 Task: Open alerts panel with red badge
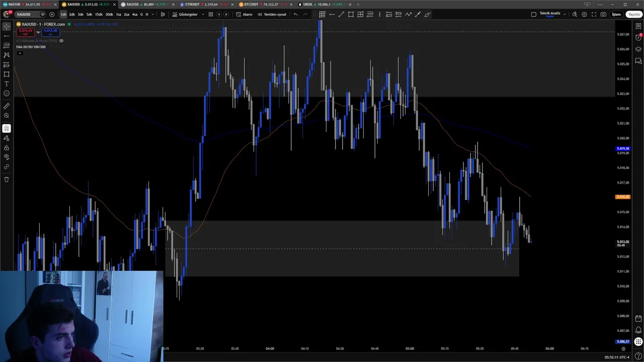(638, 37)
